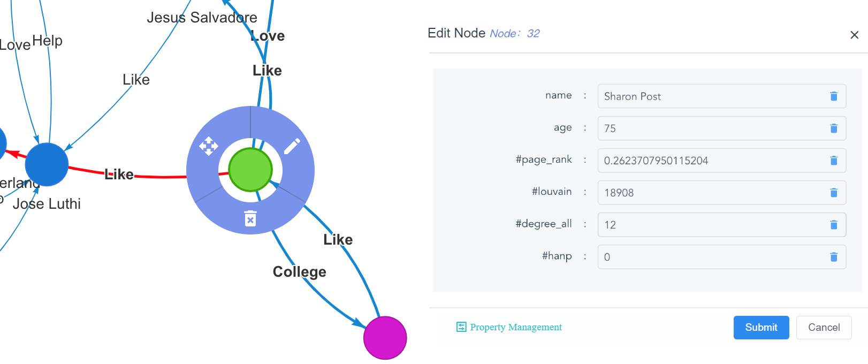Select the green center node
This screenshot has width=868, height=364.
pyautogui.click(x=250, y=170)
